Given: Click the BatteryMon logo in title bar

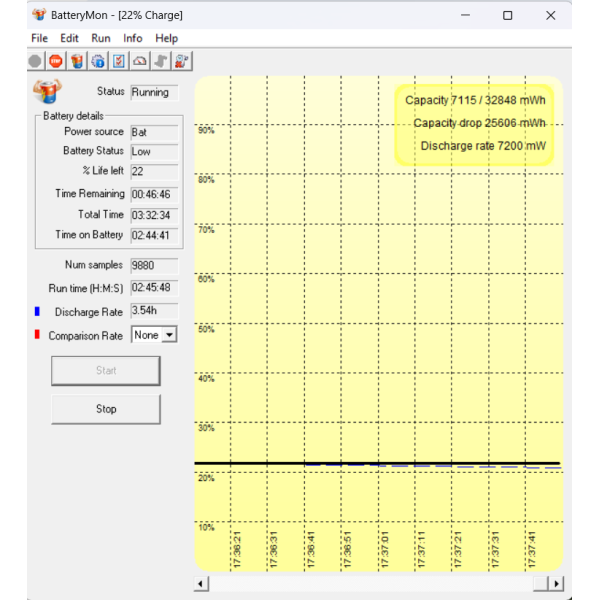Looking at the screenshot, I should [39, 15].
